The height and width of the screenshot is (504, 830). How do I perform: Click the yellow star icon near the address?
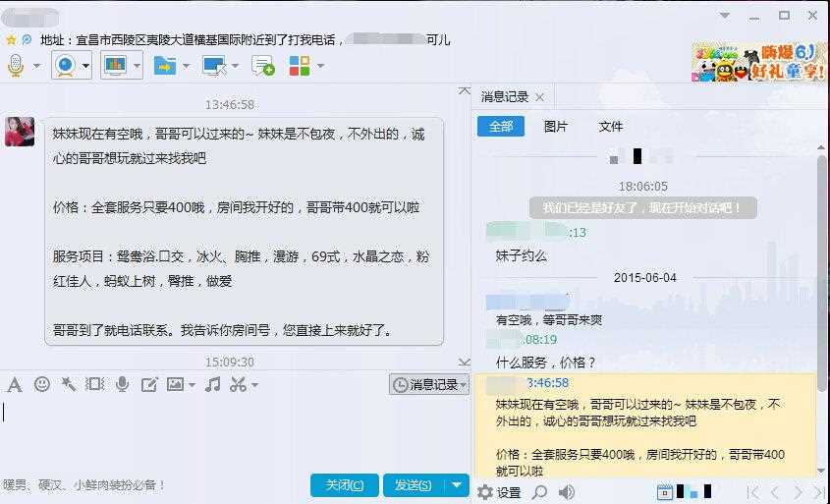[x=11, y=39]
